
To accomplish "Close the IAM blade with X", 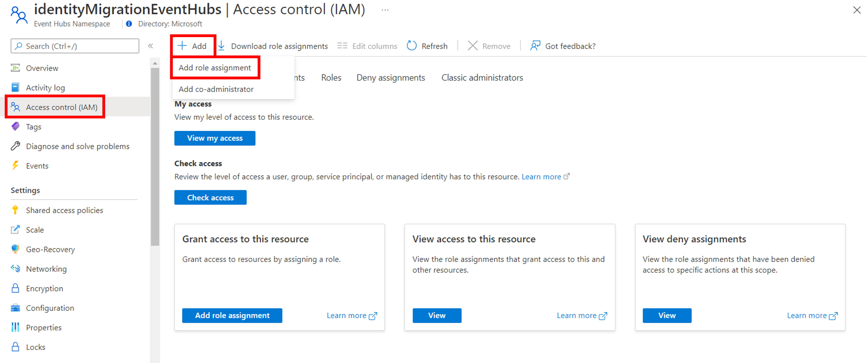I will click(857, 10).
